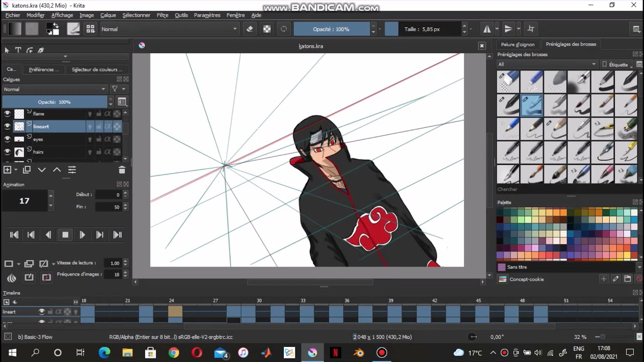Open the layer filter dropdown
This screenshot has height=362, width=644.
[118, 89]
